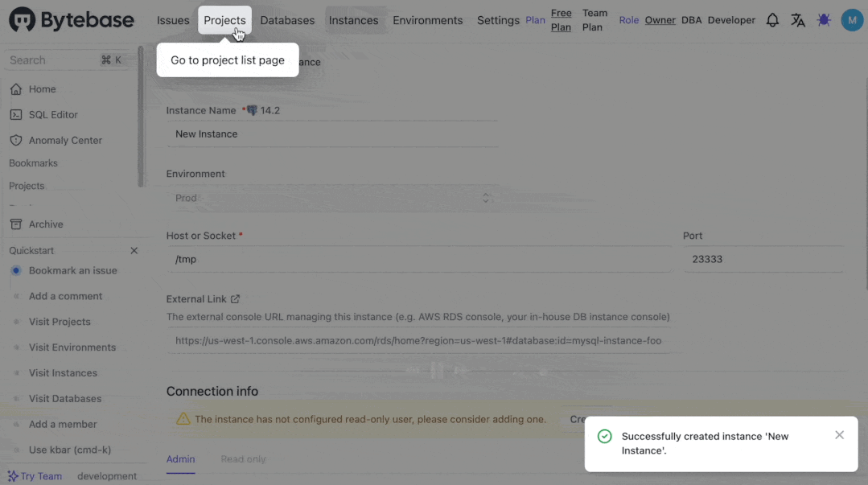Screen dimensions: 868x485
Task: Click the warning triangle icon
Action: pos(183,419)
